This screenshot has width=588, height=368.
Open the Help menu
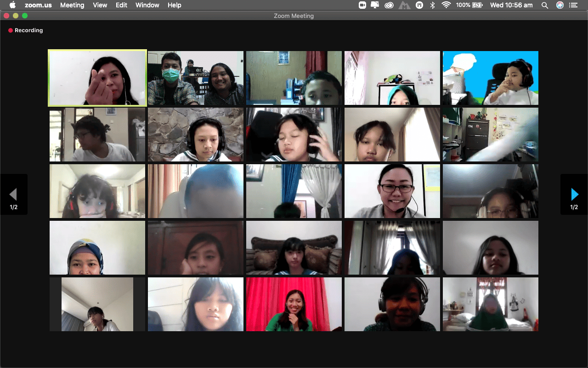(174, 5)
